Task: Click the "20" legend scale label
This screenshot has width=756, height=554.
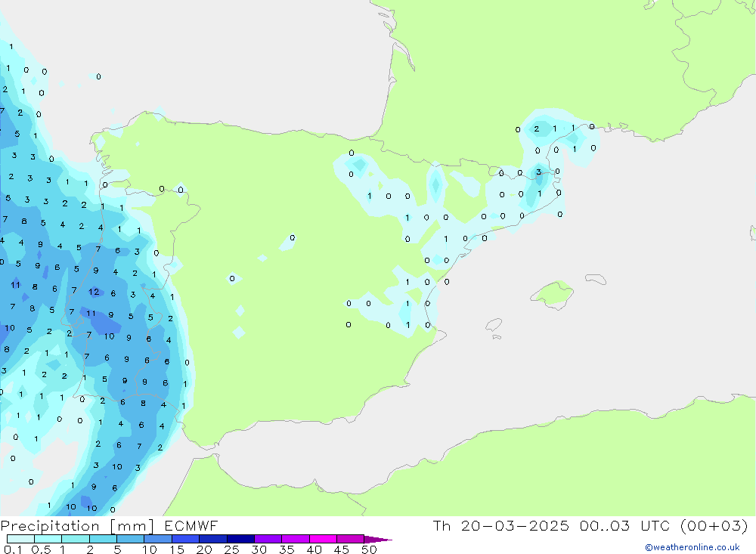Action: pos(204,549)
